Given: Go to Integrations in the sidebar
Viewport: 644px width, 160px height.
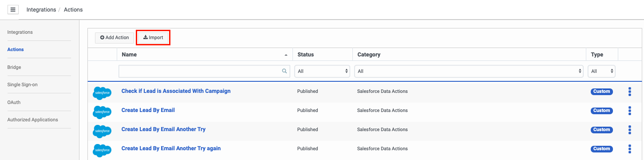Looking at the screenshot, I should tap(20, 32).
